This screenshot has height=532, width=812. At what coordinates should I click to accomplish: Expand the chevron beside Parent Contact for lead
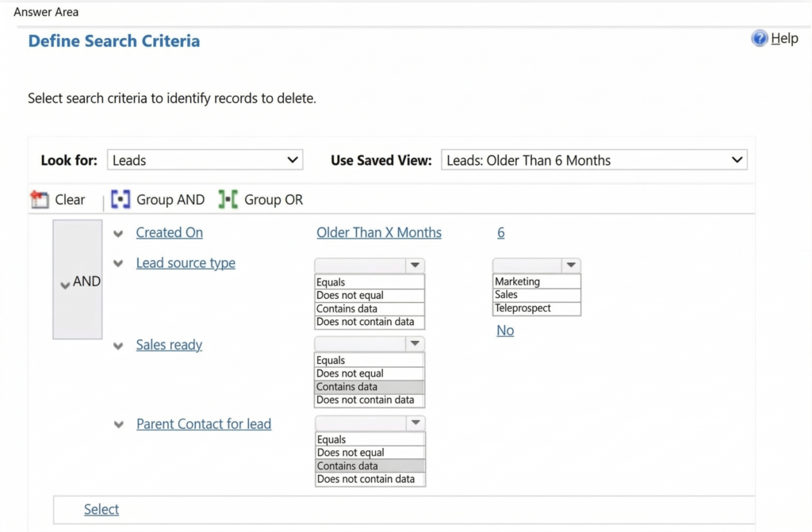pos(119,424)
